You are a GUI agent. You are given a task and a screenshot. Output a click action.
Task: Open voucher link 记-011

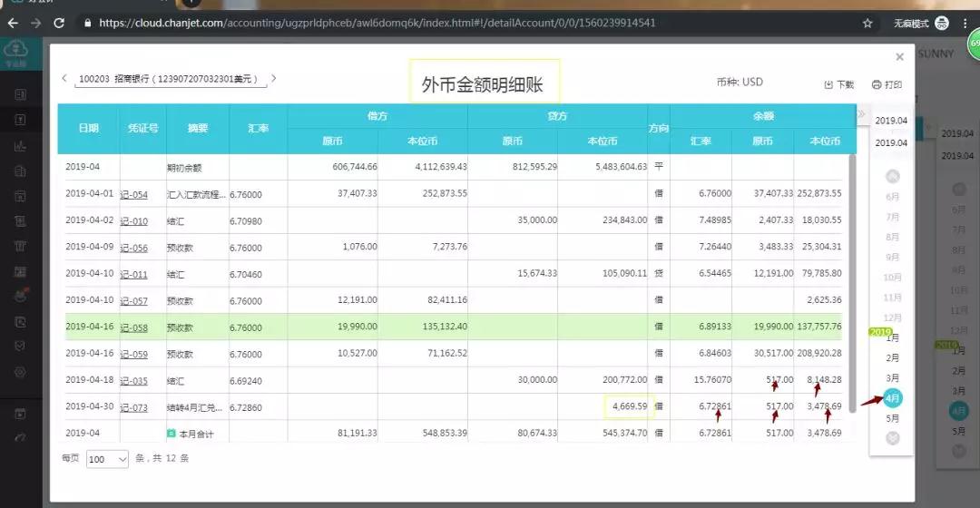133,274
